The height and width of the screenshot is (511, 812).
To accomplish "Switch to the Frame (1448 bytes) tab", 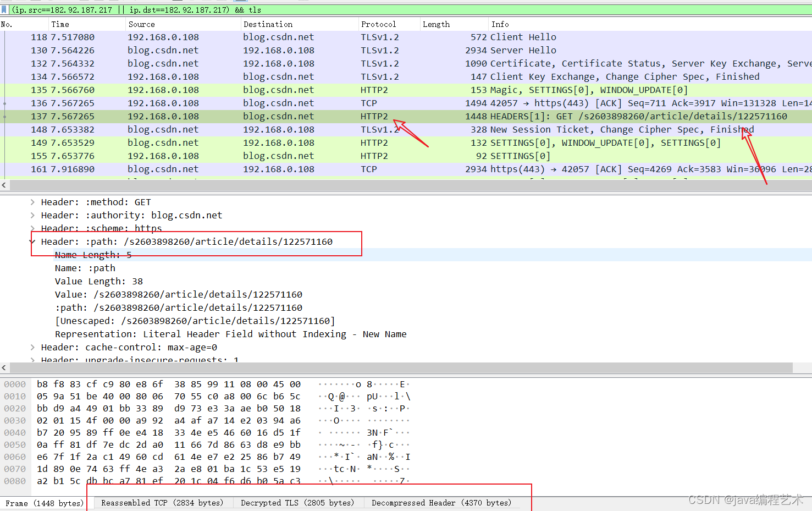I will pyautogui.click(x=45, y=503).
